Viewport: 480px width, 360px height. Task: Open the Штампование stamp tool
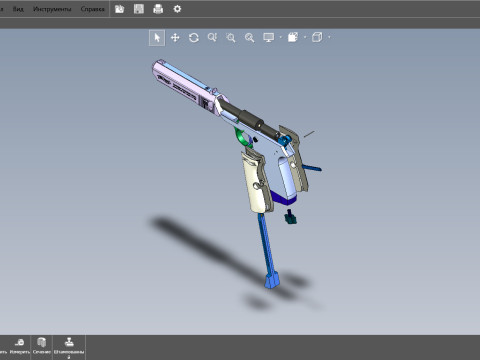[x=69, y=347]
